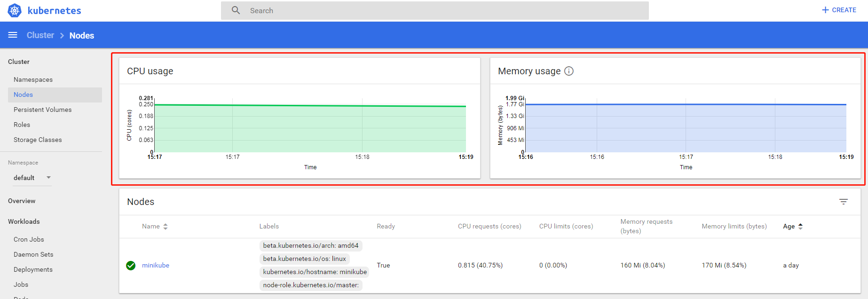Screen dimensions: 868x299
Task: Open Storage Classes in the sidebar
Action: click(x=38, y=140)
